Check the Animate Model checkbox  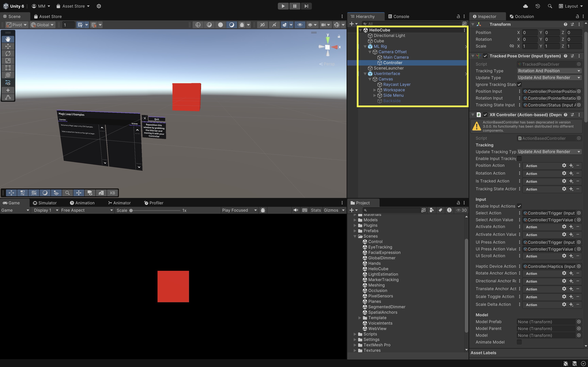point(519,342)
